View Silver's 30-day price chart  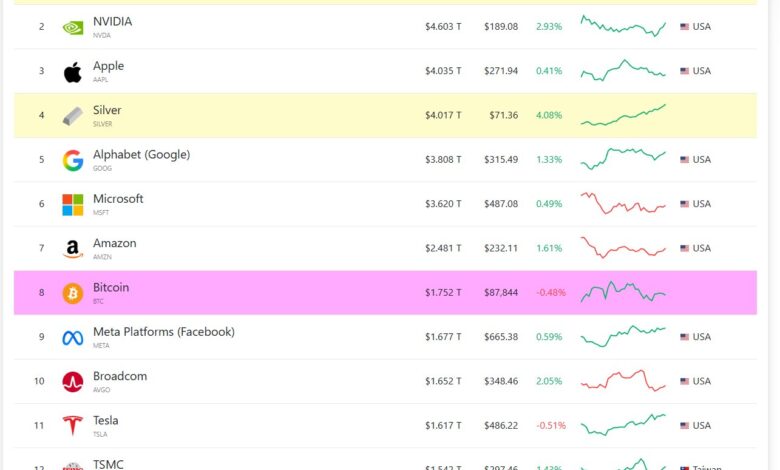(623, 115)
